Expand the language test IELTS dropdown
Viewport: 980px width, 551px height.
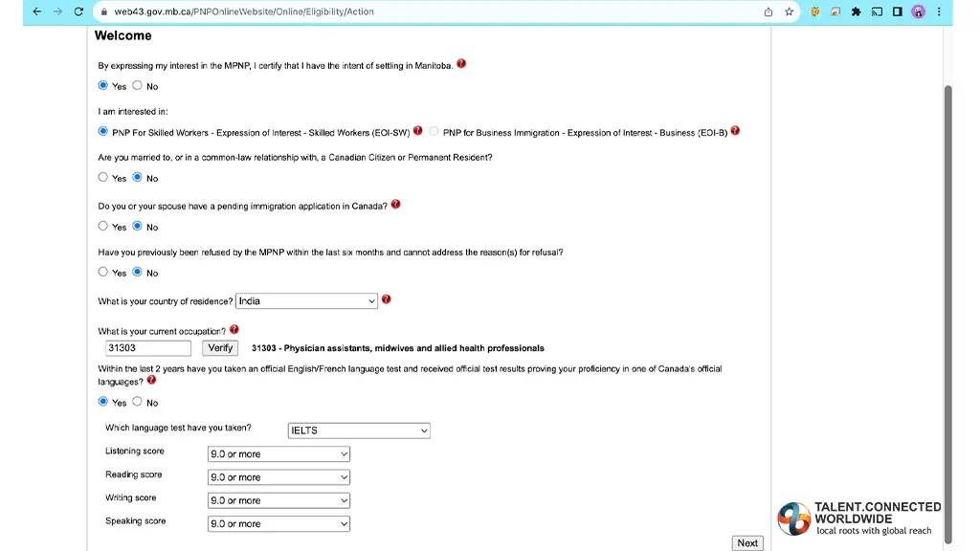pos(359,430)
